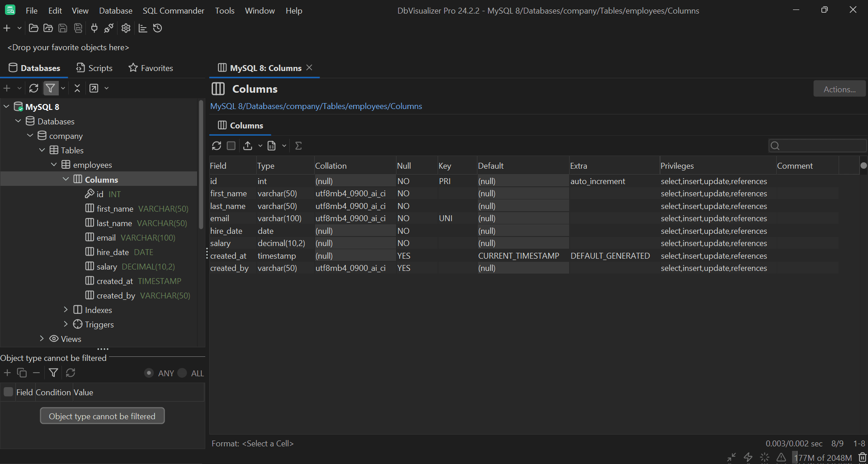Expand the Indexes node
The image size is (868, 464).
pos(65,310)
